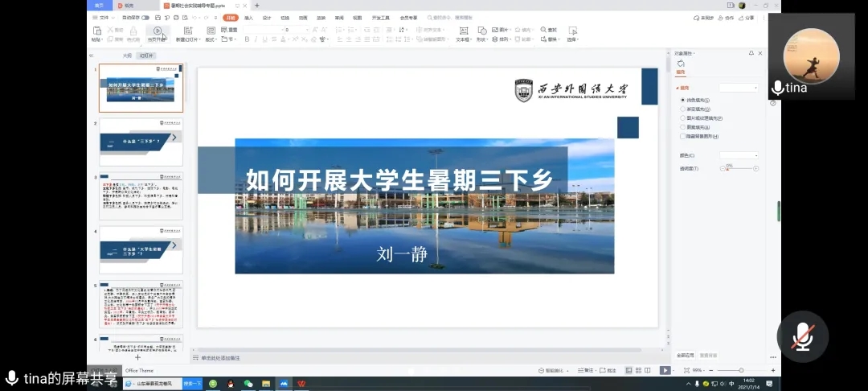Click the WeChat icon in the taskbar

tap(248, 384)
